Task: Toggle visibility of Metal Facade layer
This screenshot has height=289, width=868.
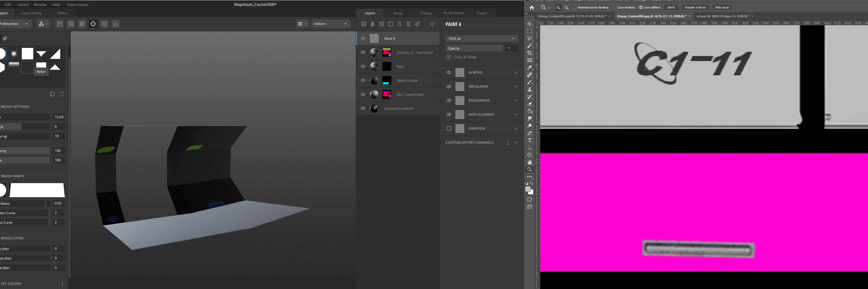Action: pyautogui.click(x=363, y=81)
